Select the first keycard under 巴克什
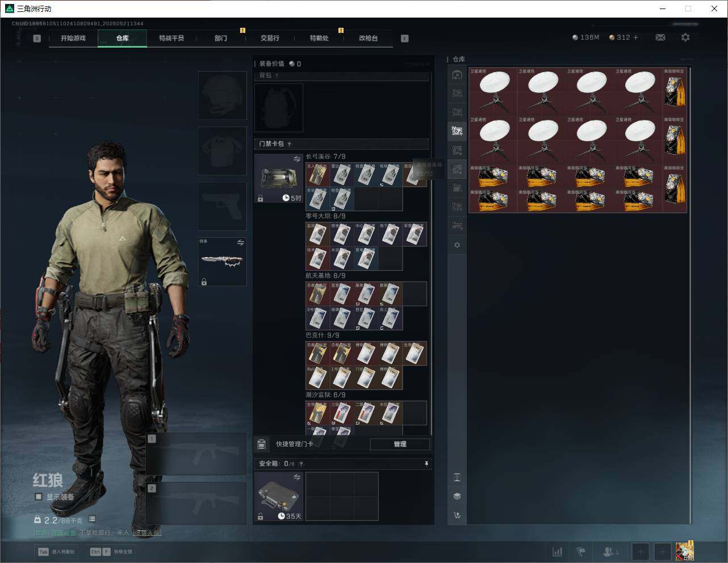728x563 pixels. pos(317,354)
